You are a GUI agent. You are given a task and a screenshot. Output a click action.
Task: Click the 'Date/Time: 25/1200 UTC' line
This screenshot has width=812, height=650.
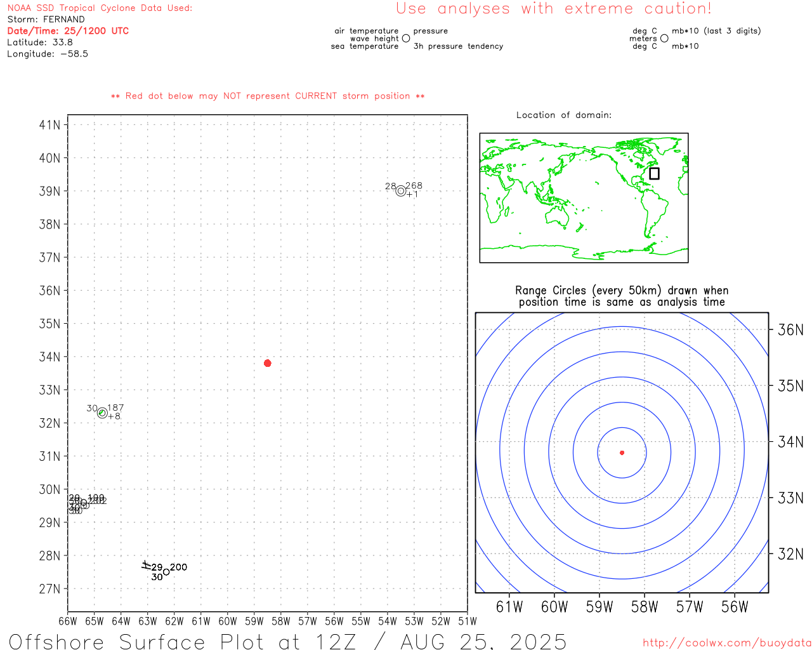click(x=68, y=31)
